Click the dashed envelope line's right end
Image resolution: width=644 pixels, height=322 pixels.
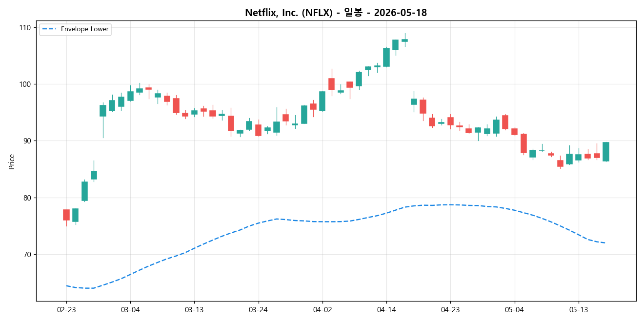(605, 243)
